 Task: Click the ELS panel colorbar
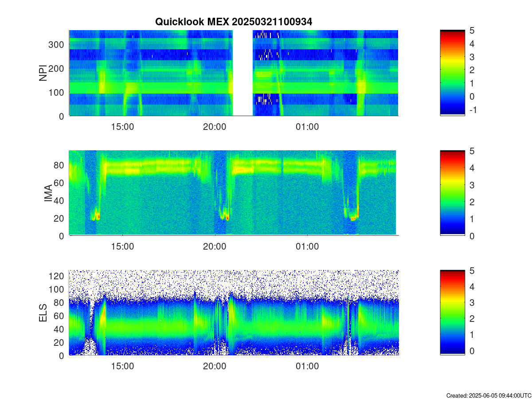452,313
